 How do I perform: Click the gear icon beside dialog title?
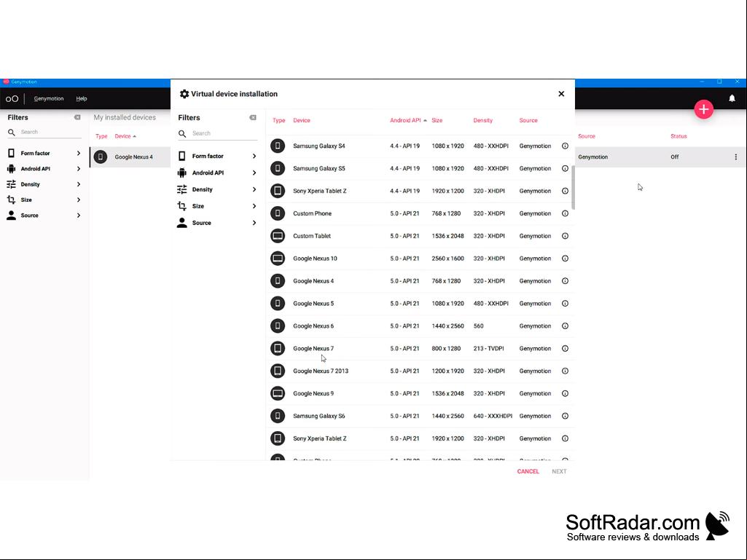[x=184, y=94]
